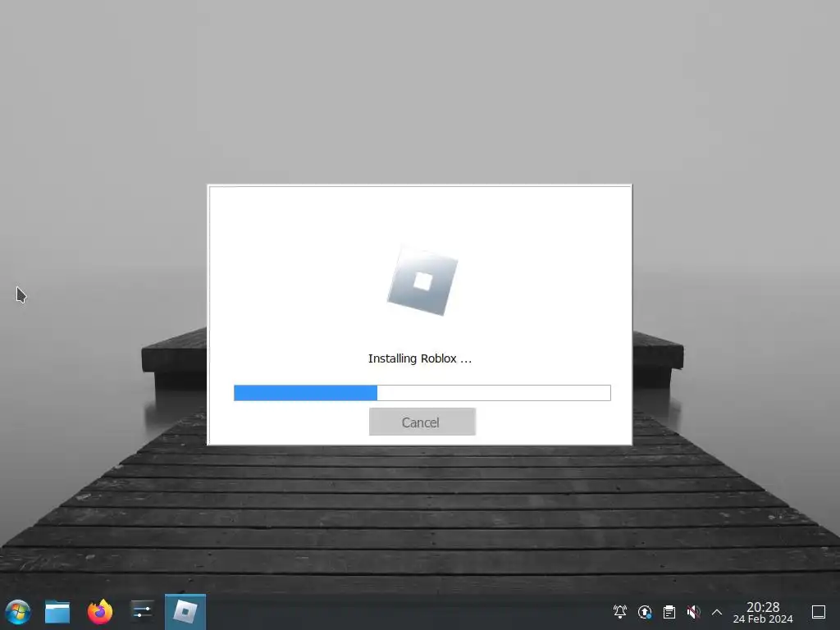Cancel the Roblox installation
Image resolution: width=840 pixels, height=630 pixels.
[x=422, y=422]
